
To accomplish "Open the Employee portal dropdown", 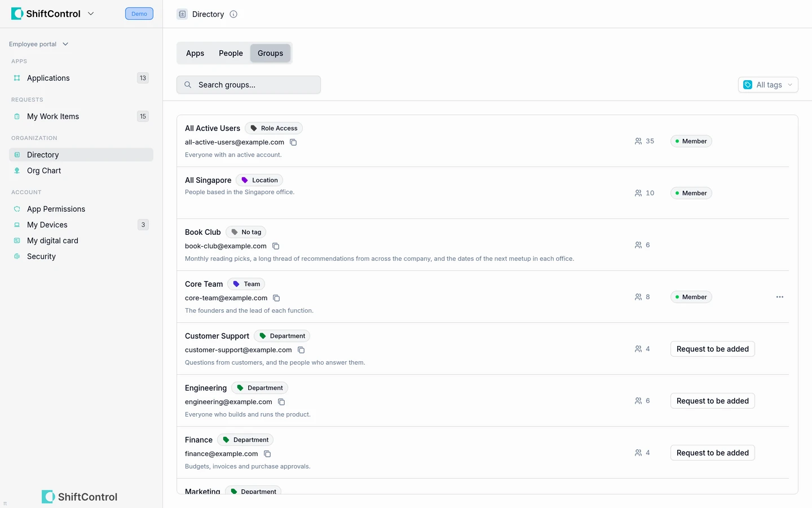I will (x=38, y=44).
